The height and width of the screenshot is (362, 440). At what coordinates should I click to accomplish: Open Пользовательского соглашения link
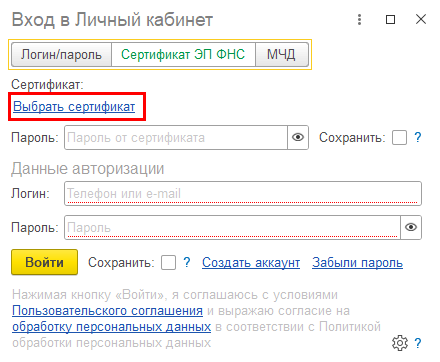[107, 311]
